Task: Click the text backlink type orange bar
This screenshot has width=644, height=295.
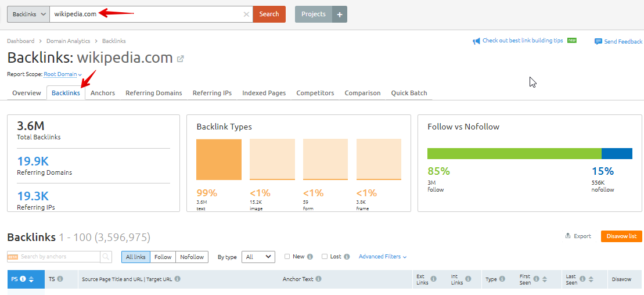Action: pyautogui.click(x=219, y=160)
